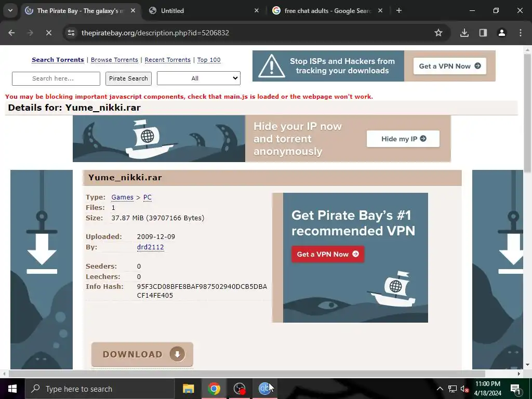
Task: Click the pirate ship banner image
Action: (159, 138)
